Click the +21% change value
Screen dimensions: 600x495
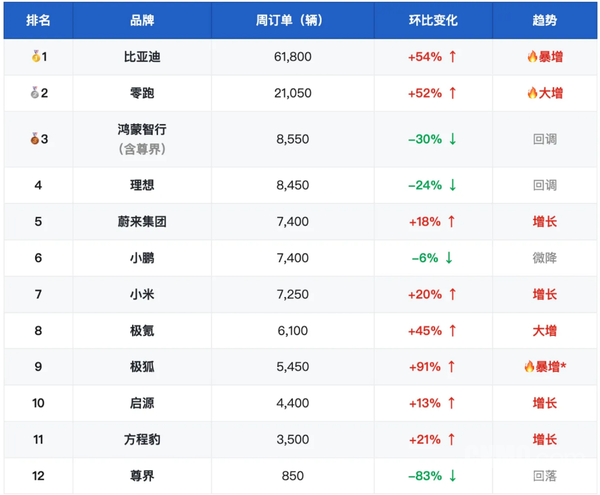(425, 439)
